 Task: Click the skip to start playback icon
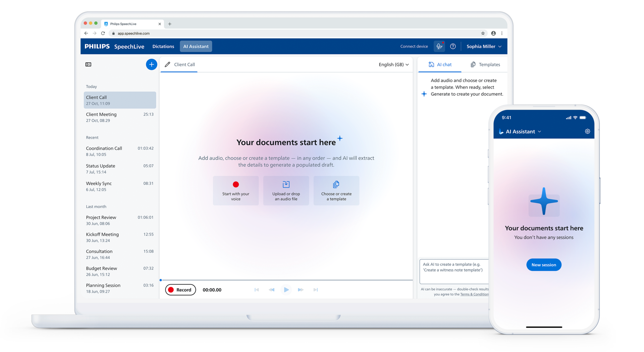pos(257,290)
